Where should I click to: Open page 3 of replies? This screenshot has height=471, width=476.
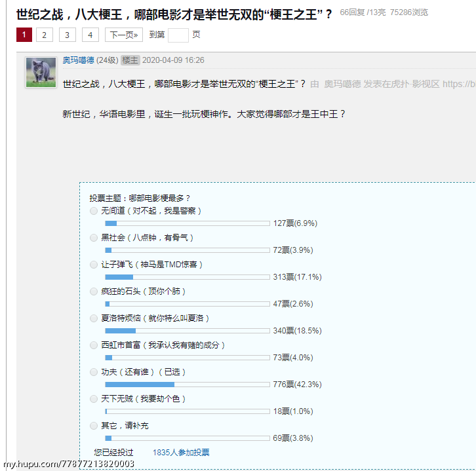[68, 35]
